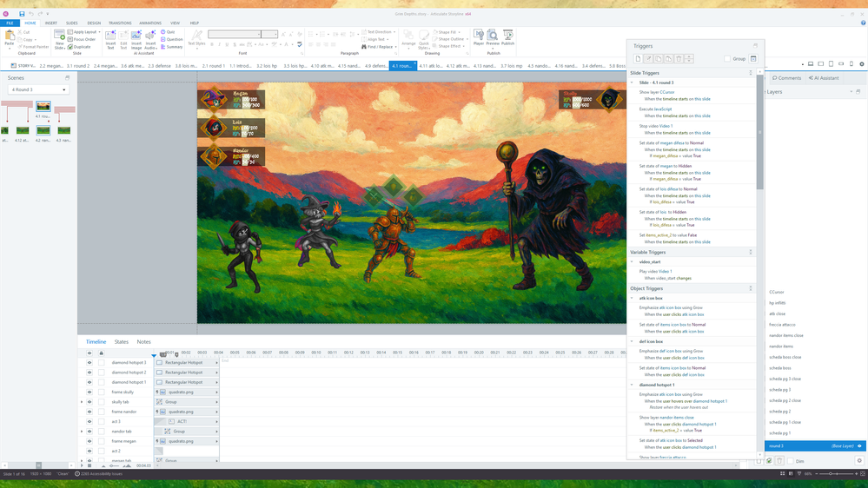This screenshot has height=488, width=868.
Task: Click the Summary button
Action: 172,47
